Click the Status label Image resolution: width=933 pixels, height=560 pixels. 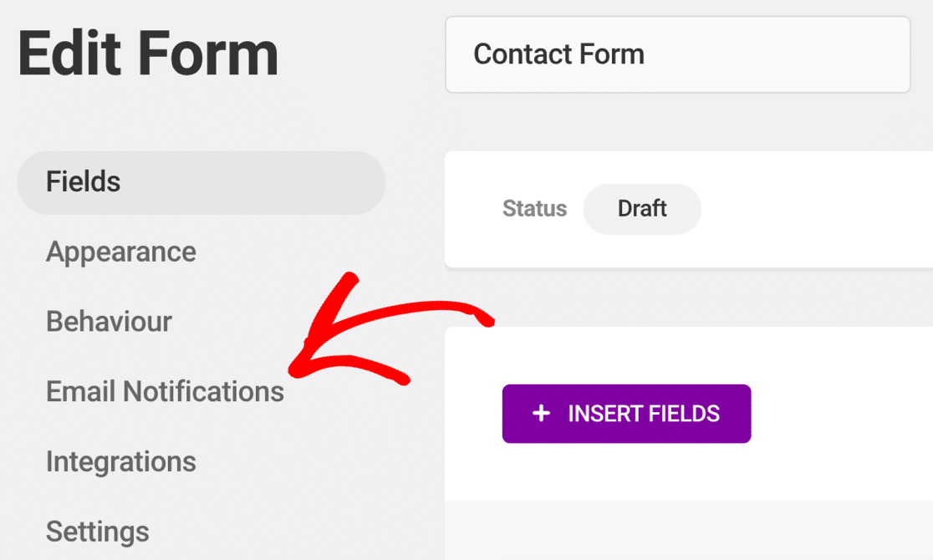pyautogui.click(x=534, y=209)
